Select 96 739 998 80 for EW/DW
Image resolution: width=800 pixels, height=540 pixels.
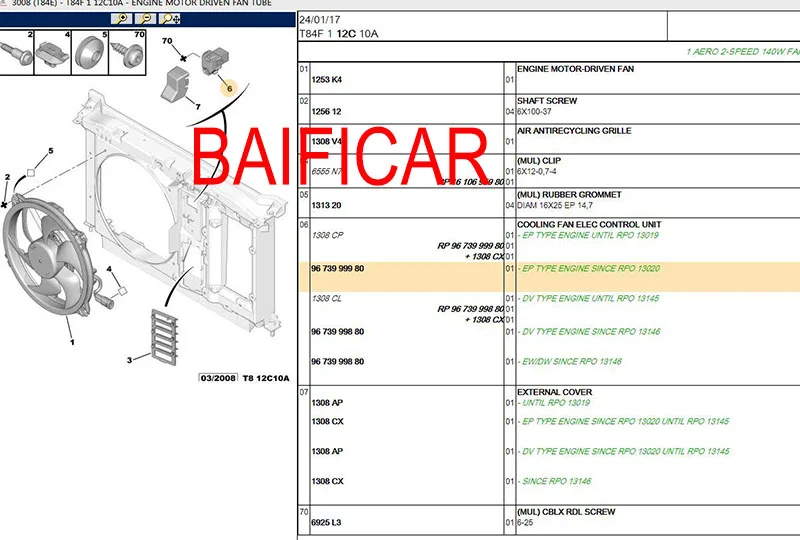(338, 362)
